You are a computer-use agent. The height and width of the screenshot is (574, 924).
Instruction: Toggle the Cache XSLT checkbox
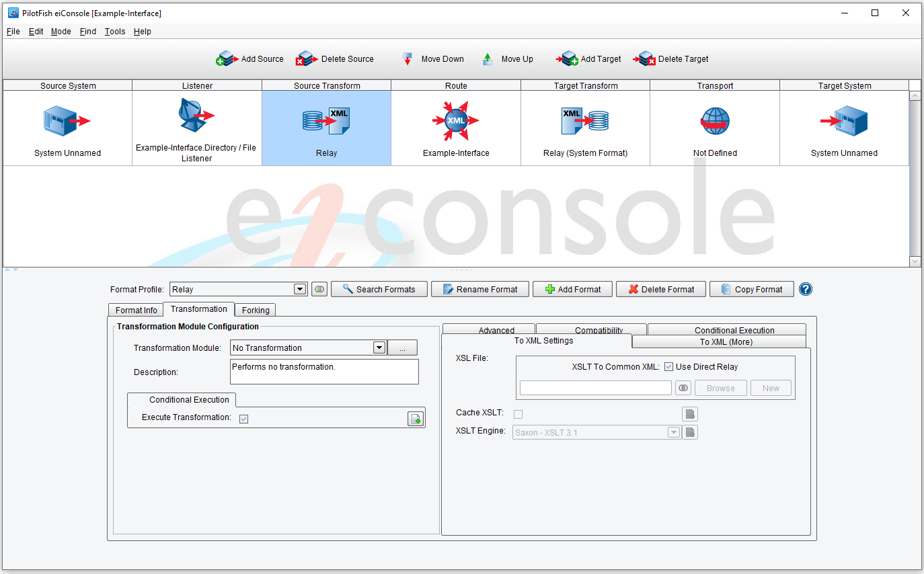point(518,414)
